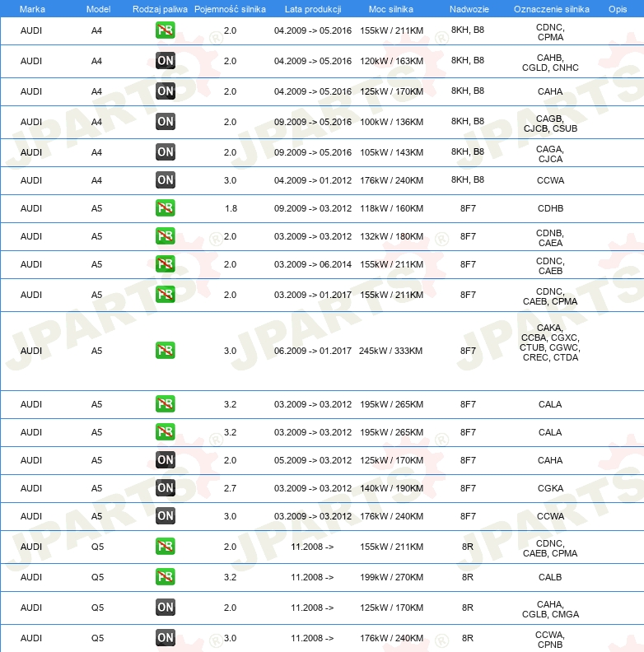Click the Lata produkcji column header

(312, 8)
